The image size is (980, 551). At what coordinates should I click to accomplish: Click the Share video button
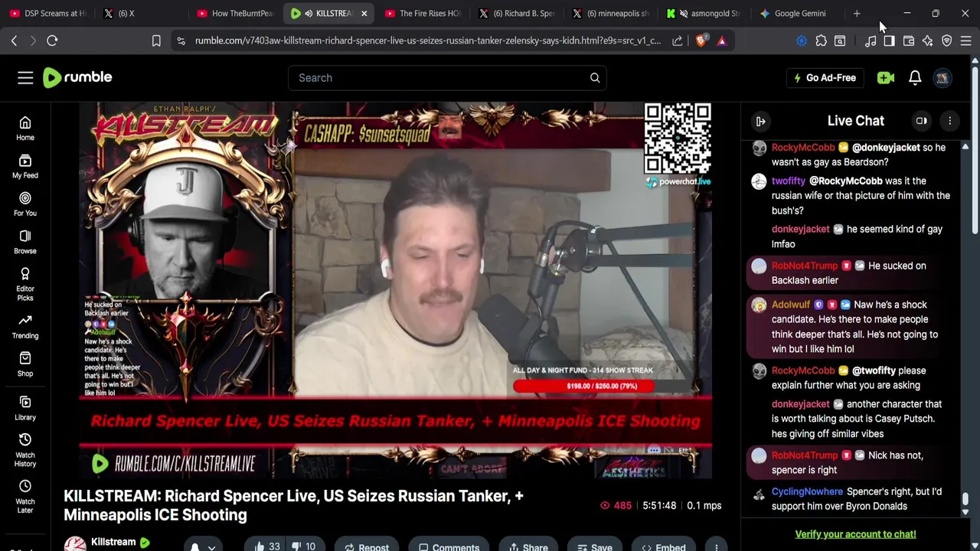click(528, 547)
